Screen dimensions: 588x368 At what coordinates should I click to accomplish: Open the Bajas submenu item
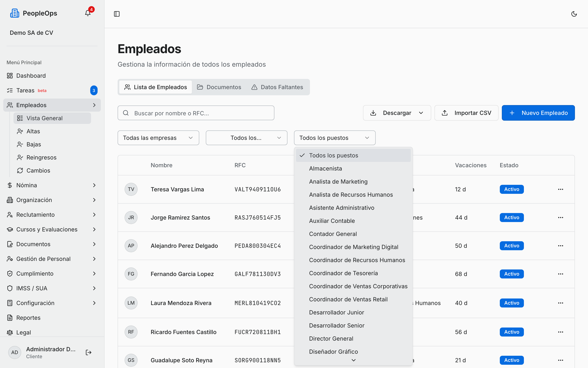[52, 144]
